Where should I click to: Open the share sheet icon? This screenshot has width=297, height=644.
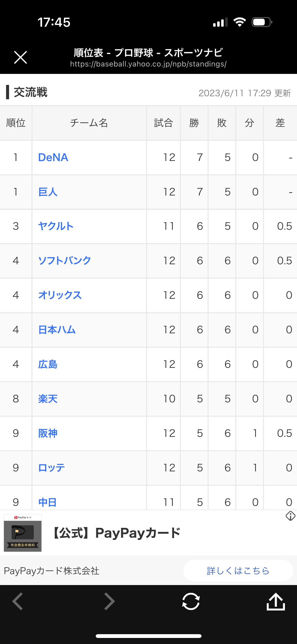click(276, 601)
